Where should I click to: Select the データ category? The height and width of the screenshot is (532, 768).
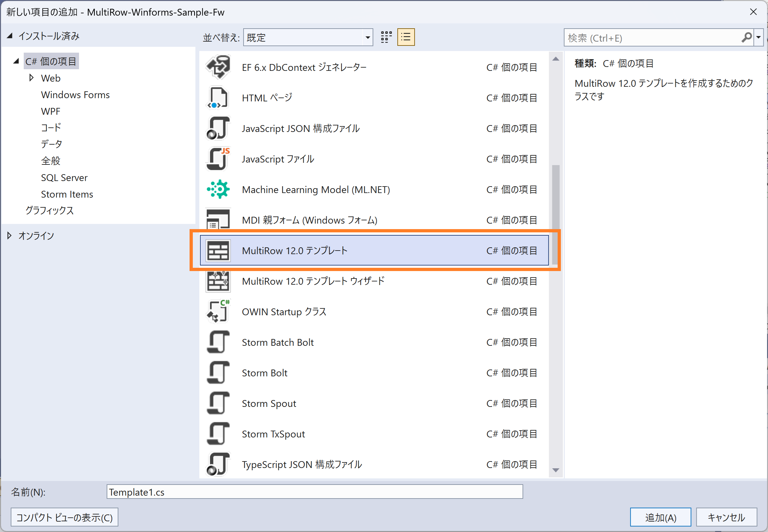(51, 144)
